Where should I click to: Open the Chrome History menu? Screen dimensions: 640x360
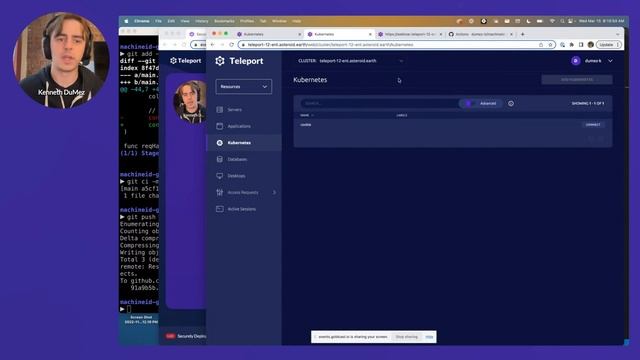click(x=202, y=21)
